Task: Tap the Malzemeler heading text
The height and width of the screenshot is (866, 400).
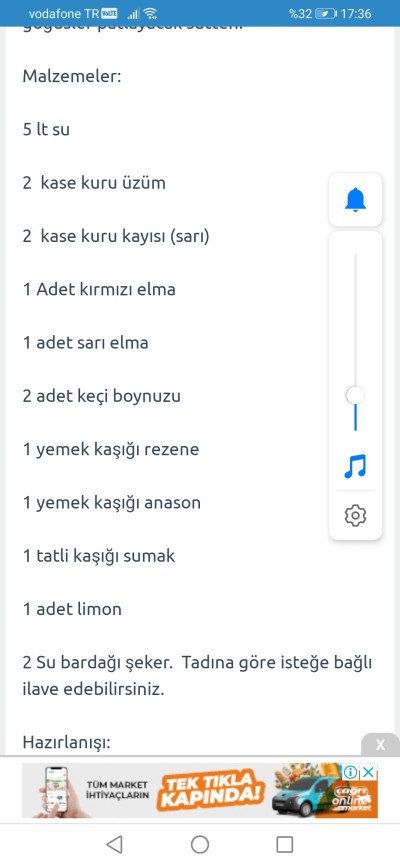Action: (x=72, y=76)
